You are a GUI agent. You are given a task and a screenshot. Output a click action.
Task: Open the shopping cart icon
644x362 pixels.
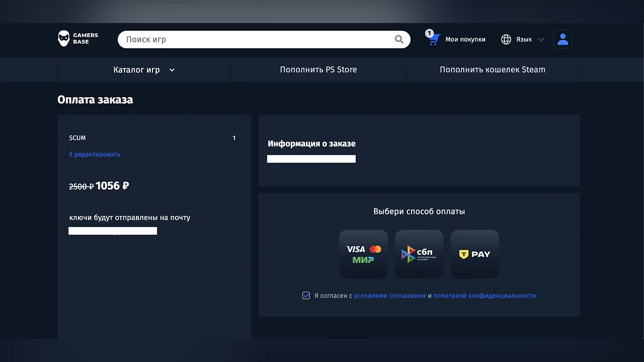(x=434, y=39)
